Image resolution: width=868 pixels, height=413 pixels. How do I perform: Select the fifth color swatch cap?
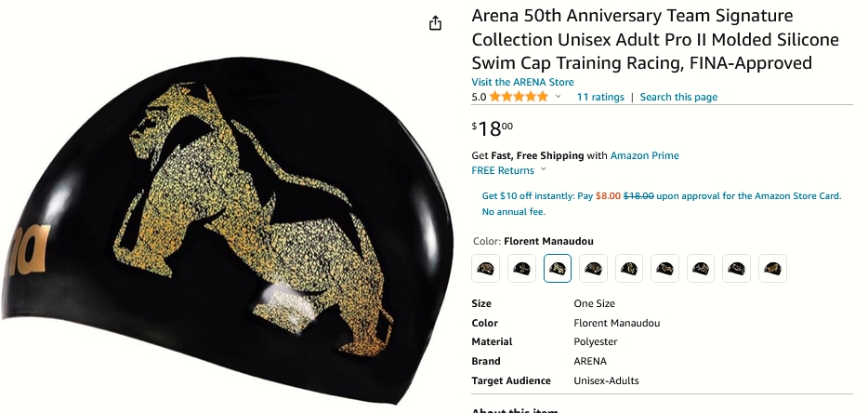click(x=629, y=268)
